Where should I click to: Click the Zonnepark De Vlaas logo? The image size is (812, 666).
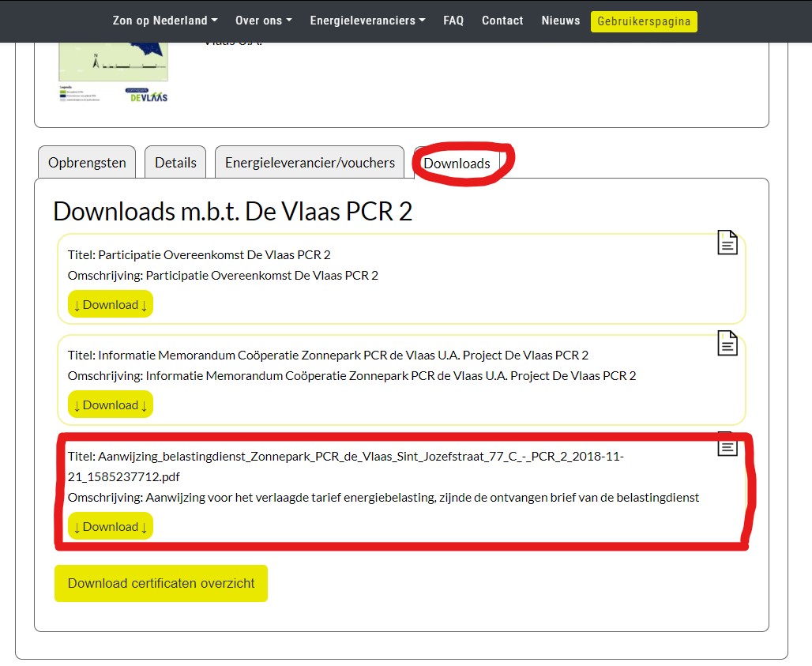point(147,95)
